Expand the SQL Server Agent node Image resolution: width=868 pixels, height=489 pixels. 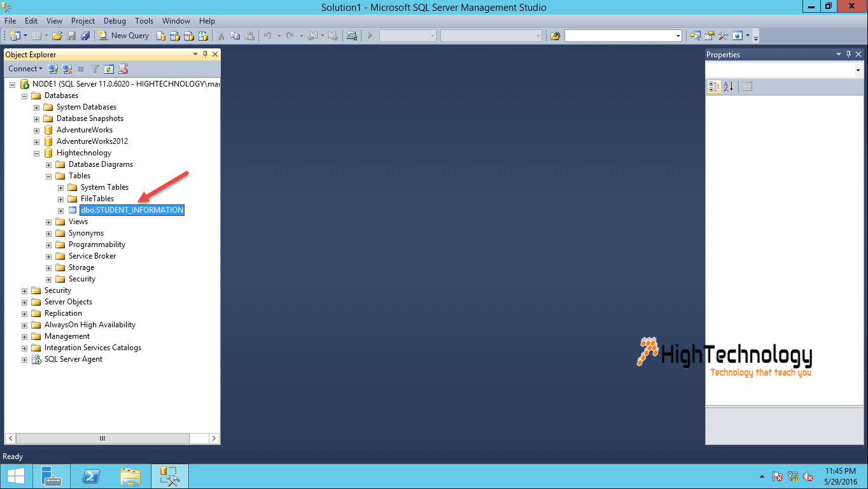tap(24, 359)
